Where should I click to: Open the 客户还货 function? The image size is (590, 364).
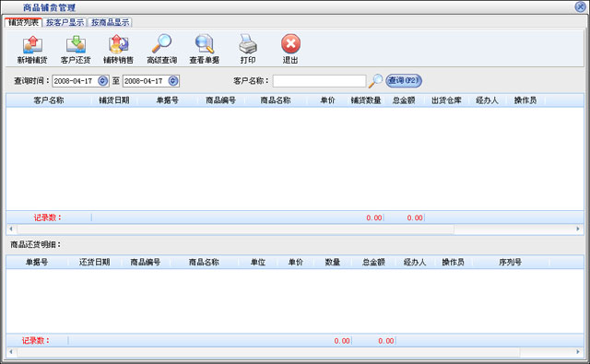(76, 45)
